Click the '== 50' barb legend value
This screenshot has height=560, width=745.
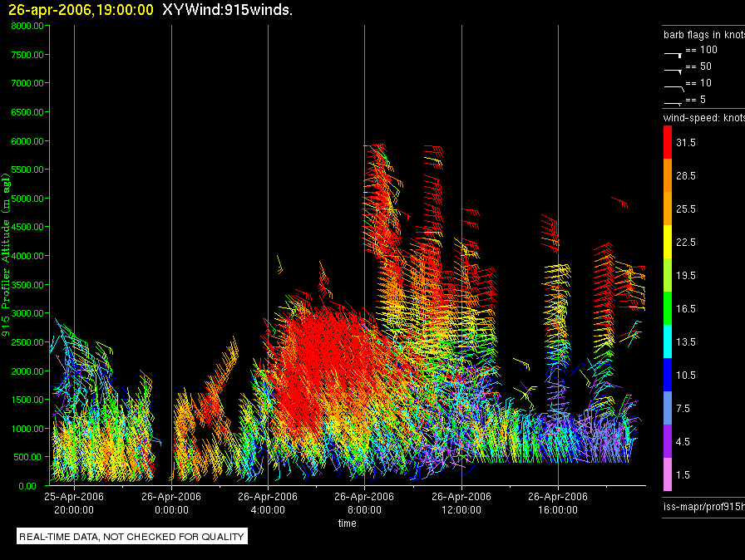pos(698,66)
